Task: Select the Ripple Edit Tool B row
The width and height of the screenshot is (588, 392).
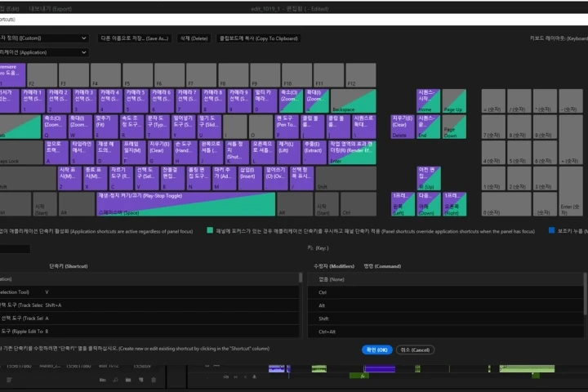Action: pyautogui.click(x=149, y=332)
